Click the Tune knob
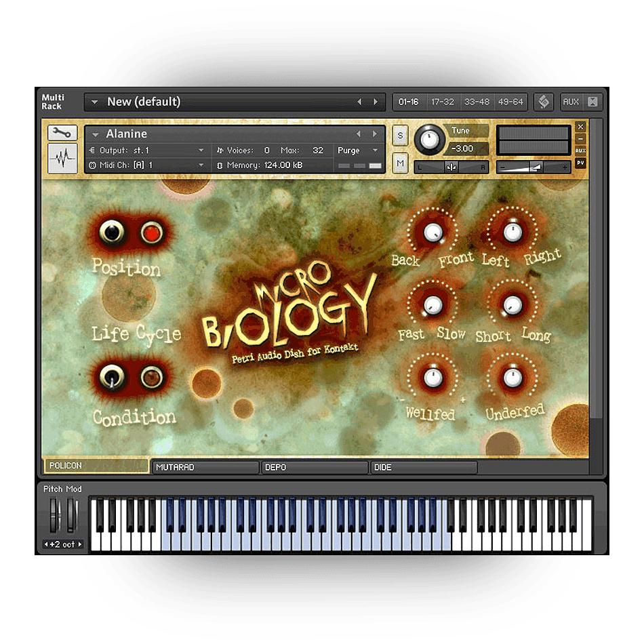 (x=429, y=140)
